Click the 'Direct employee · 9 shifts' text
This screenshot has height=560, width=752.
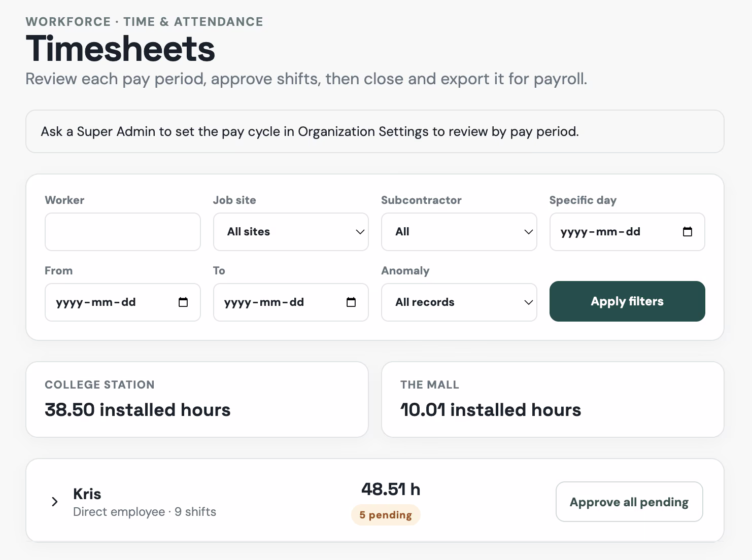tap(145, 512)
